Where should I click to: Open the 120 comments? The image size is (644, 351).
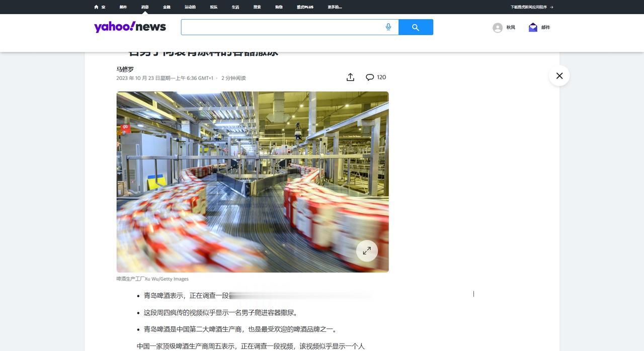pyautogui.click(x=376, y=77)
